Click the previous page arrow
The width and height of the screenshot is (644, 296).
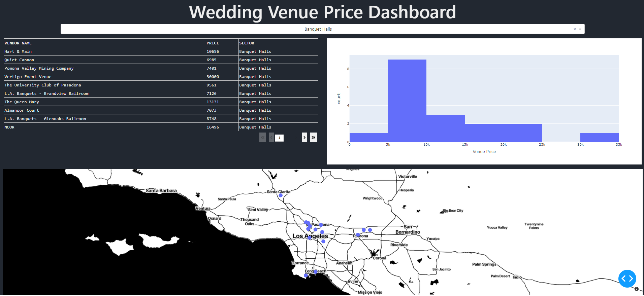tap(271, 138)
